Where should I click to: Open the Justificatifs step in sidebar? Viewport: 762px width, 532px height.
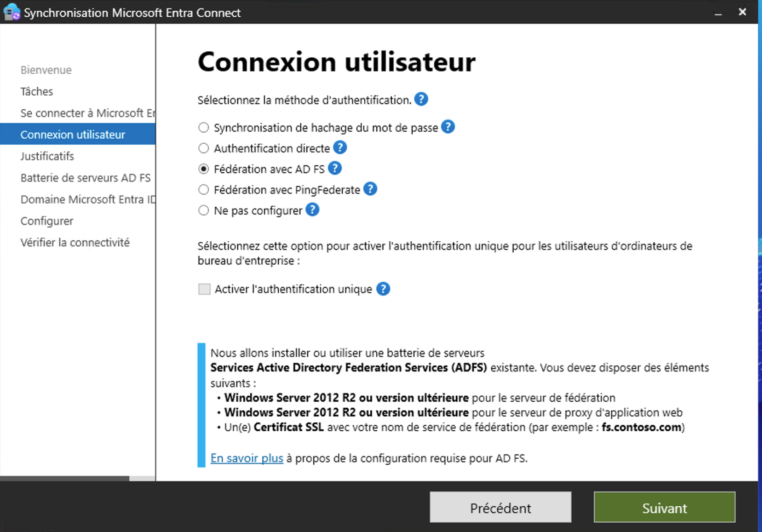coord(47,156)
